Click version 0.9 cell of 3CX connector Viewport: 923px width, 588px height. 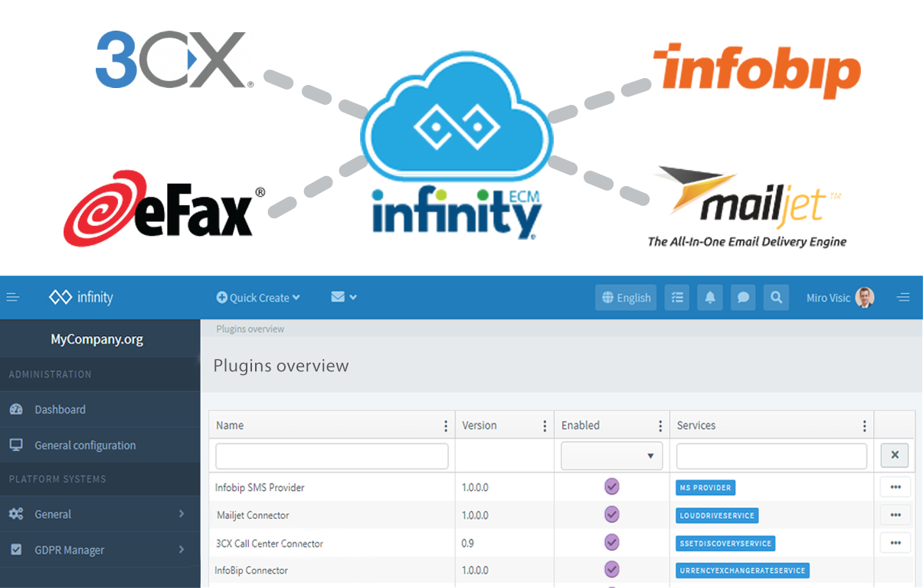click(468, 544)
